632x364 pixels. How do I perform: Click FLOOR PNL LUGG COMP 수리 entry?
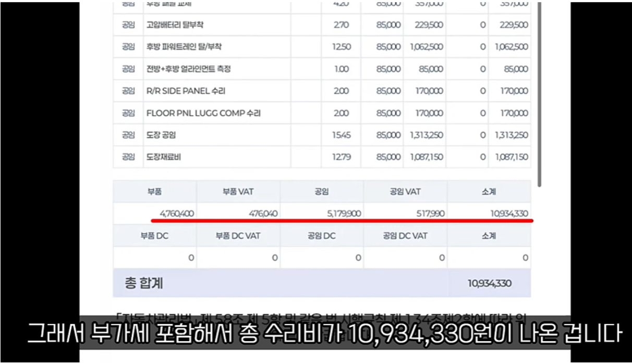tap(204, 113)
